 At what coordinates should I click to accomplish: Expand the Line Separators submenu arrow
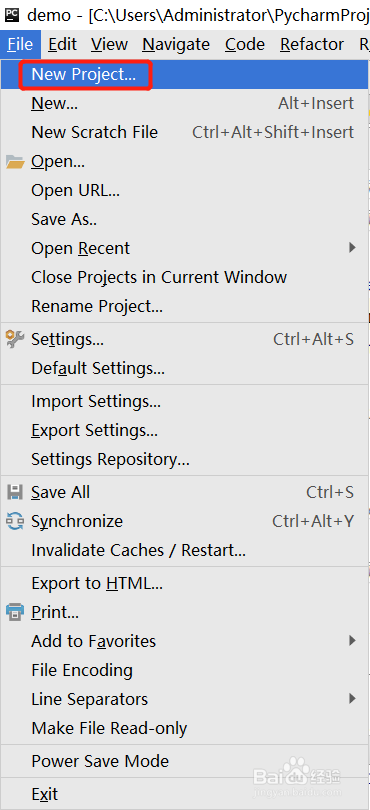pos(352,699)
